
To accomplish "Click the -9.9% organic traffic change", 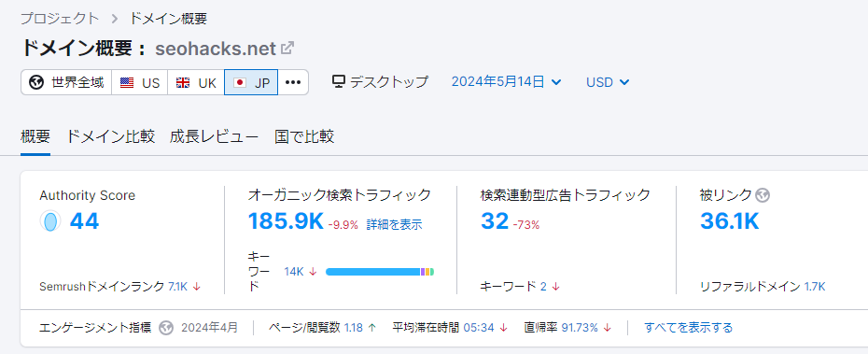I will [343, 225].
